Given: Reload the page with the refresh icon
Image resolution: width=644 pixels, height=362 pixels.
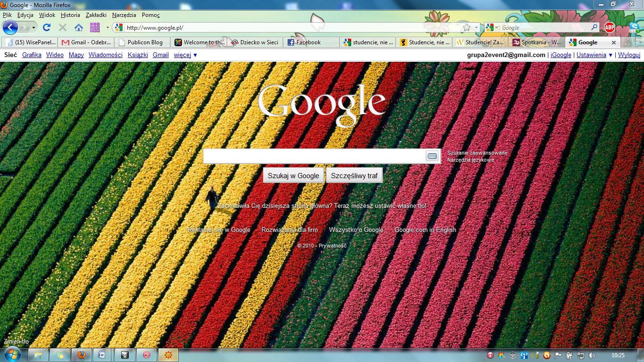Looking at the screenshot, I should (x=46, y=27).
